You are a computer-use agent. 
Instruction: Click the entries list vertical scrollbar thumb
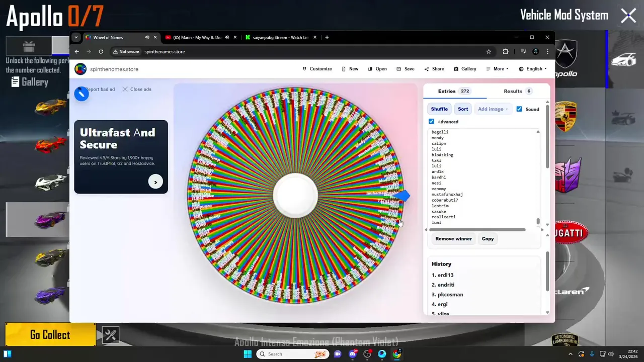[538, 221]
